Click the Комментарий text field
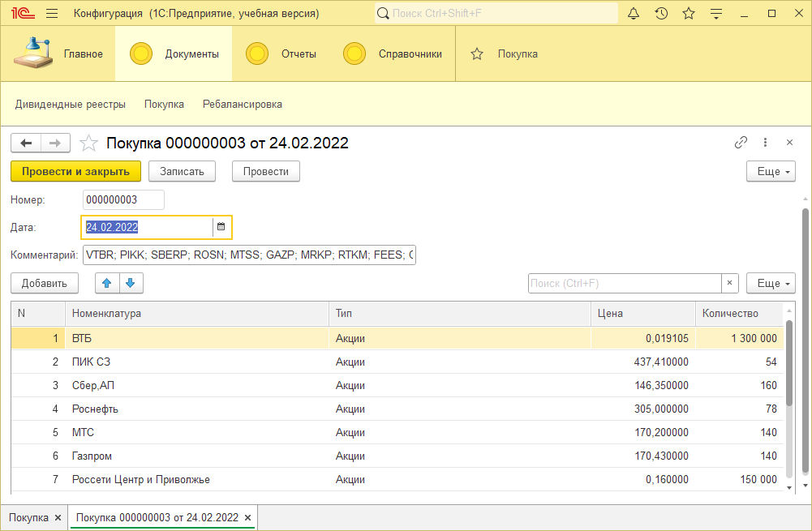812x531 pixels. [x=249, y=255]
